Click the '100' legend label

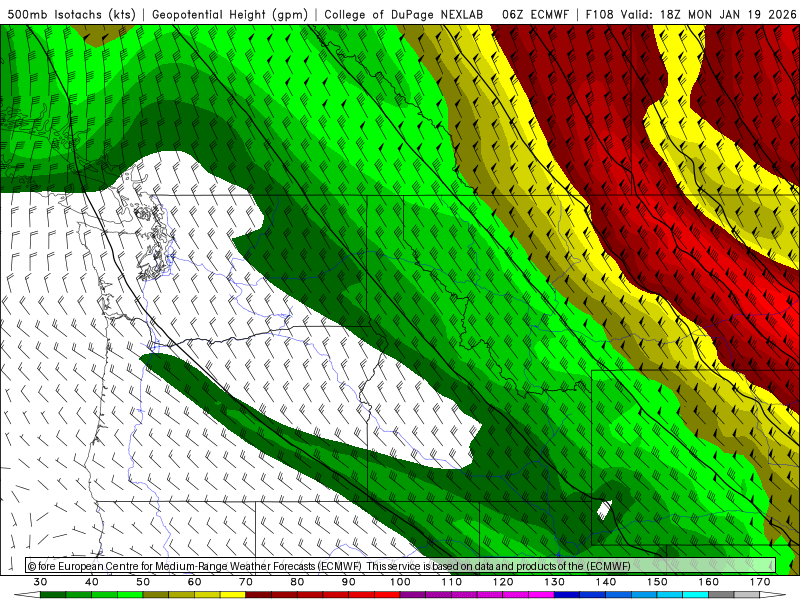(x=401, y=582)
